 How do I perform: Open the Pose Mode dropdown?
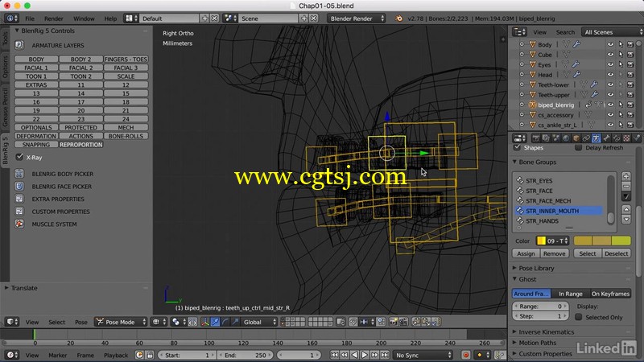tap(121, 322)
